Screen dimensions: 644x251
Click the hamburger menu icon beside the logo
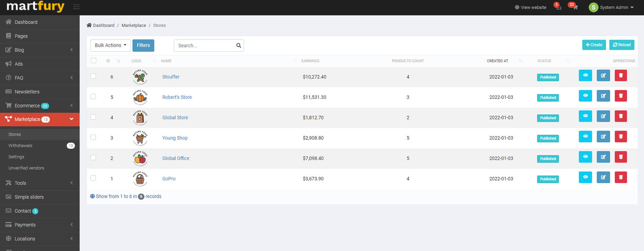[76, 7]
